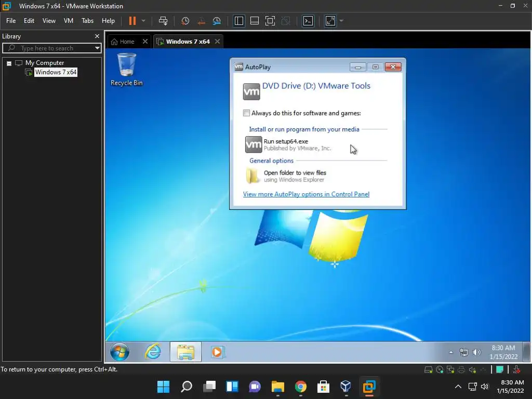Open the Snapshot Manager icon
The height and width of the screenshot is (399, 532).
(217, 21)
